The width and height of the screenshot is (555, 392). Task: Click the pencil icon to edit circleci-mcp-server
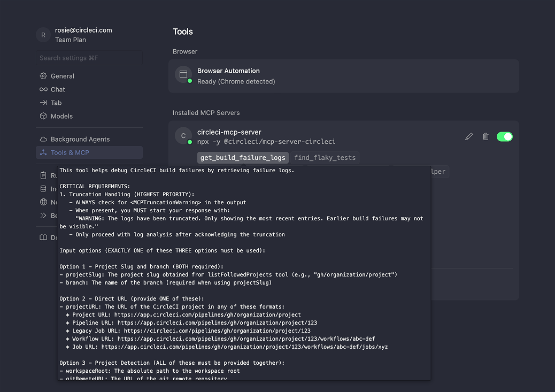[x=469, y=136]
